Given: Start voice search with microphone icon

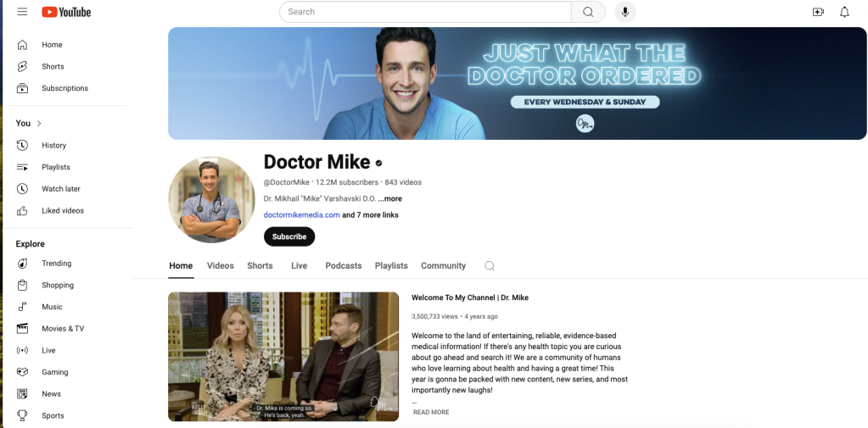Looking at the screenshot, I should (x=625, y=12).
